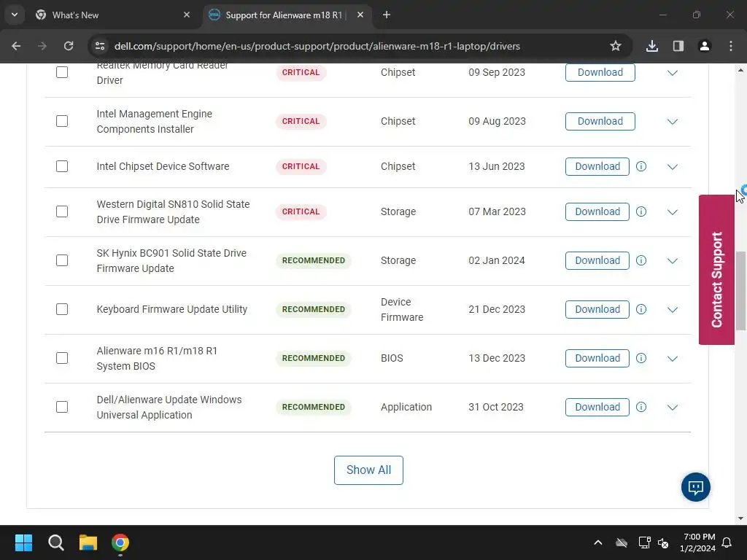
Task: Click the page vertical scrollbar thumb
Action: 741,290
